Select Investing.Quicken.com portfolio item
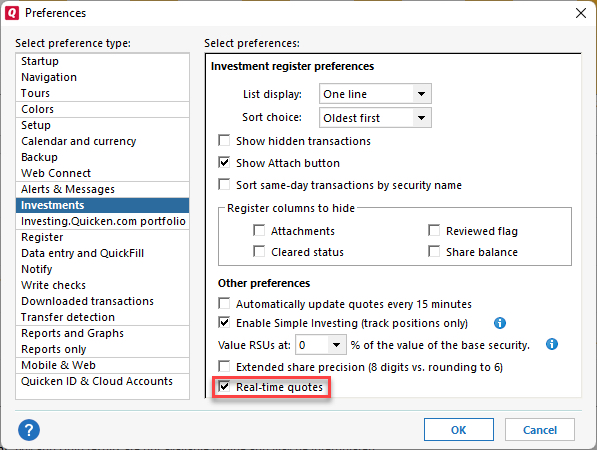Screen dimensions: 597x450 (102, 221)
